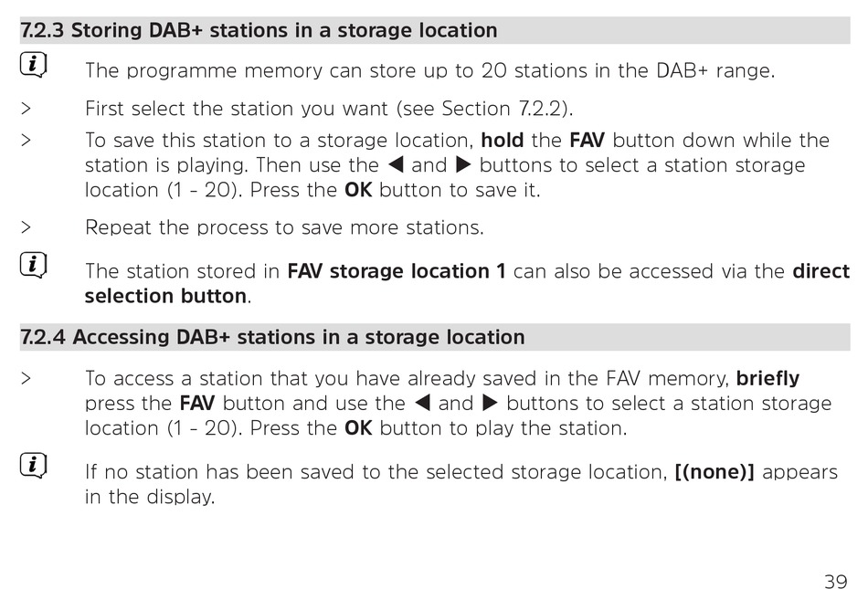Click the bold 'direct selection button' text

[x=467, y=283]
